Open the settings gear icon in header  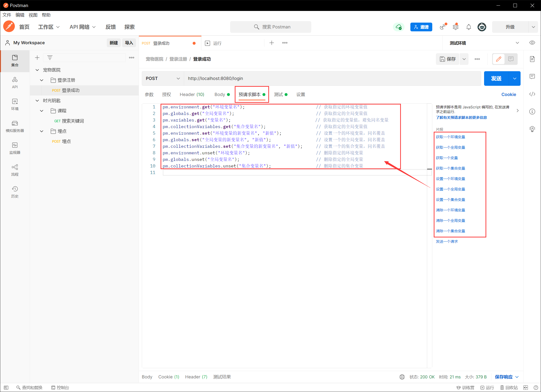tap(455, 27)
